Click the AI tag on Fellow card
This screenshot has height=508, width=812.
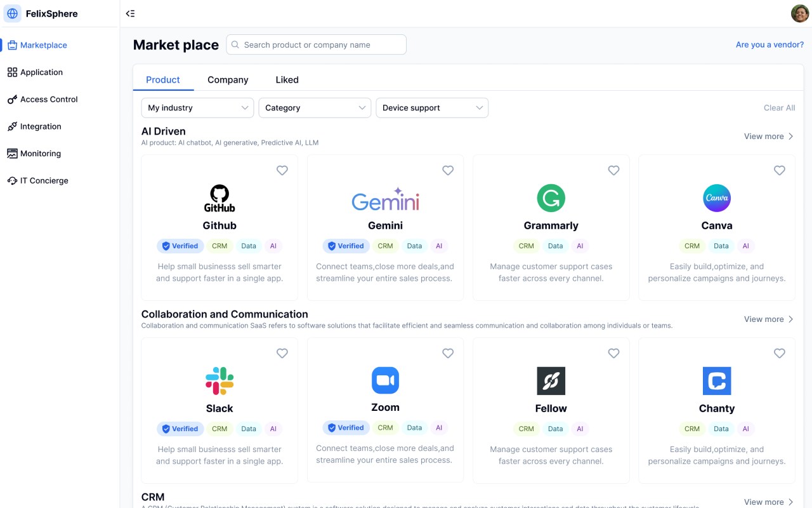pyautogui.click(x=580, y=429)
